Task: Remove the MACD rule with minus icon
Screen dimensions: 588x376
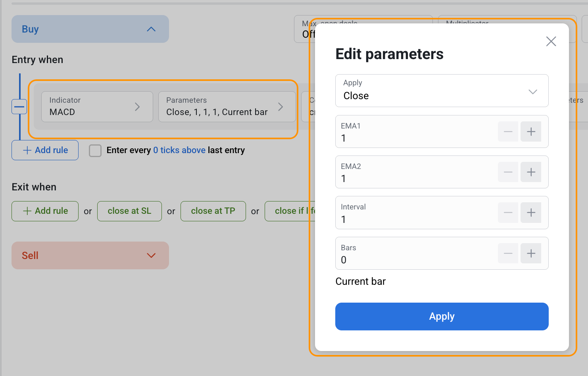Action: click(19, 107)
